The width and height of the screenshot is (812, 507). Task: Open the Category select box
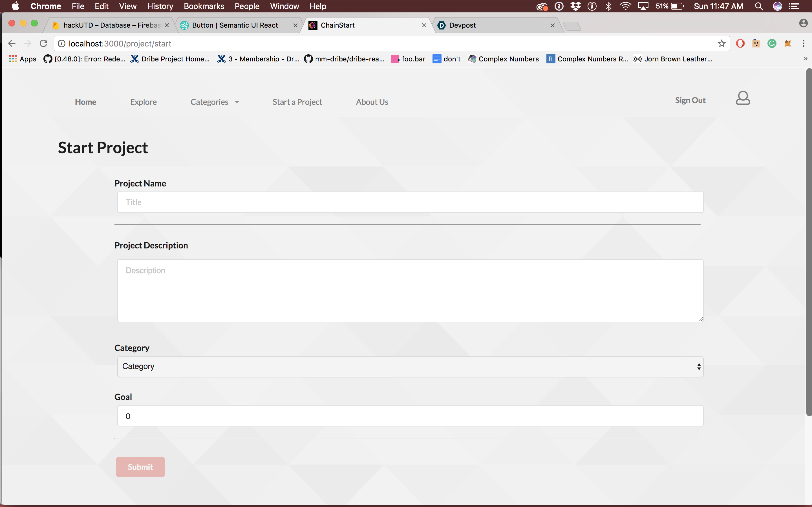(x=410, y=366)
